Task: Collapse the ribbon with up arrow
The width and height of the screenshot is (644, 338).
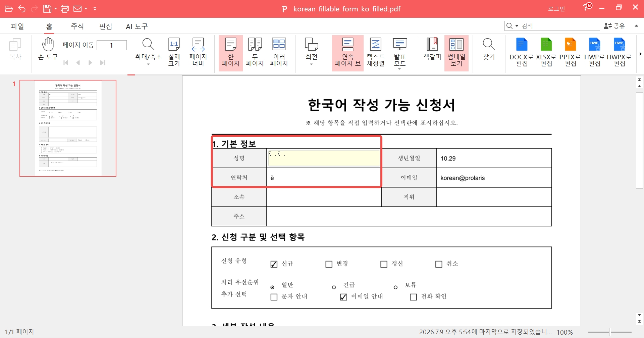Action: pos(636,26)
